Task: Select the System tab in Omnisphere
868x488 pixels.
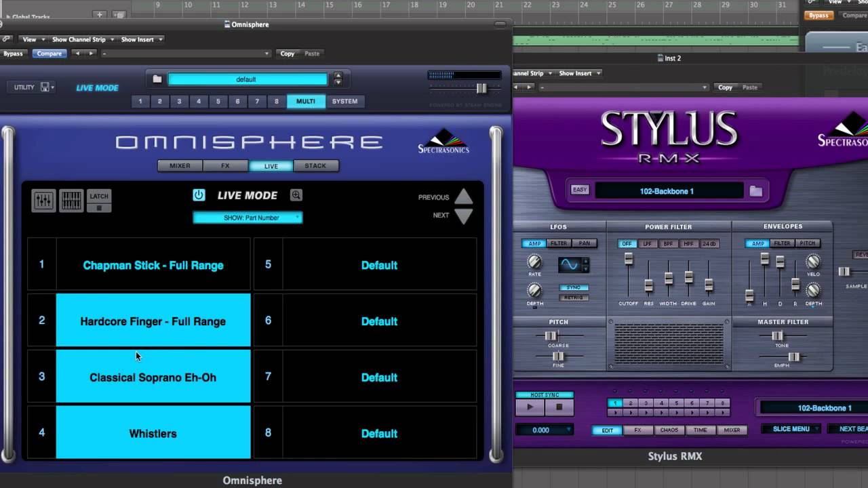Action: 344,101
